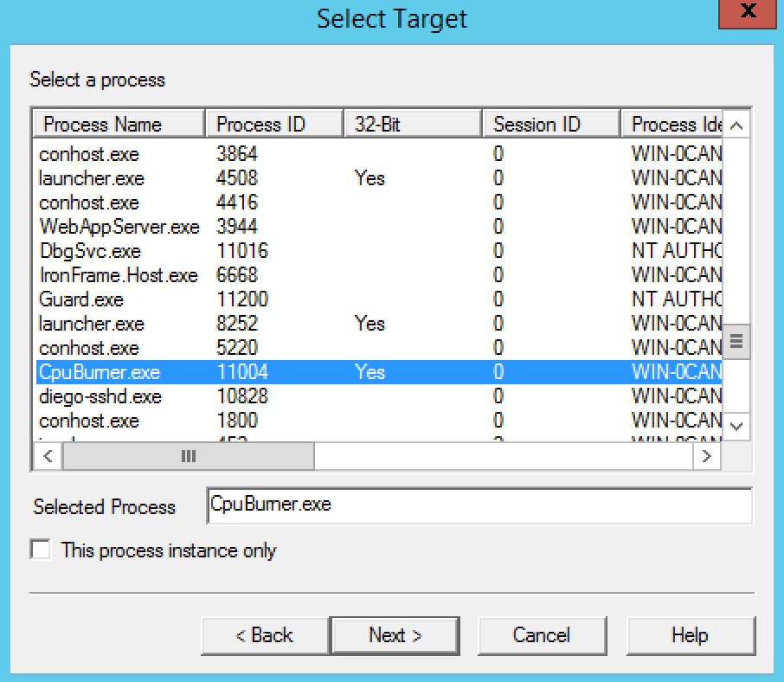This screenshot has width=784, height=682.
Task: Click the Session ID column header
Action: (551, 124)
